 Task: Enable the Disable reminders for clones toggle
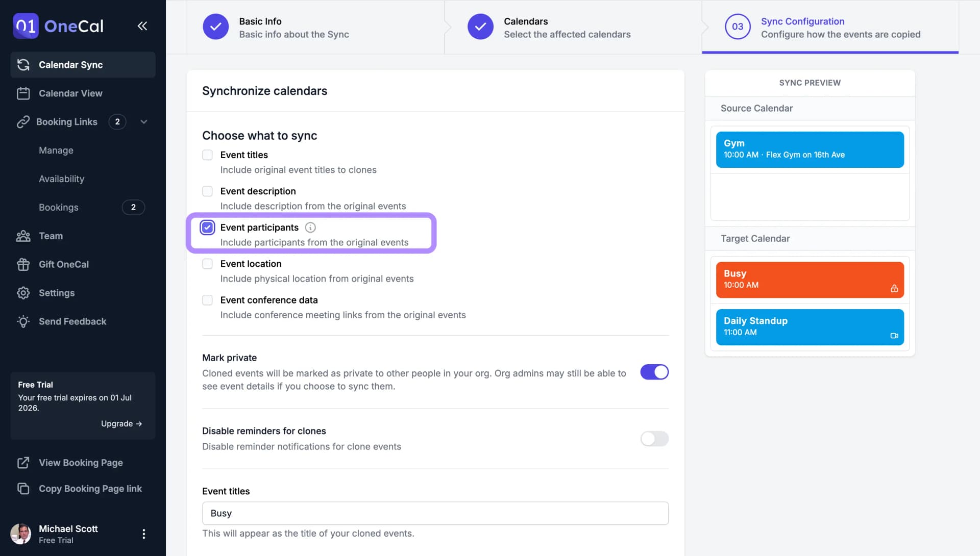click(654, 438)
